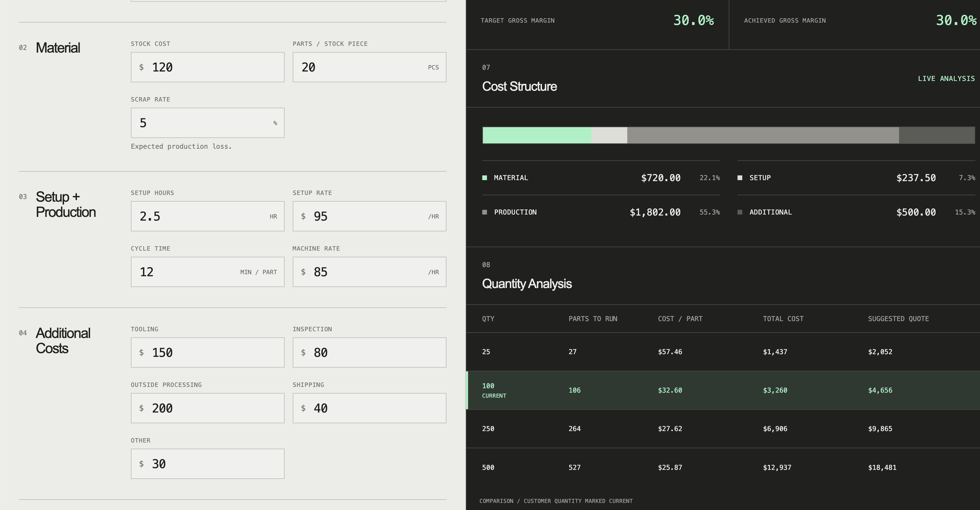Click the Cost Structure heading
980x510 pixels.
click(x=519, y=86)
